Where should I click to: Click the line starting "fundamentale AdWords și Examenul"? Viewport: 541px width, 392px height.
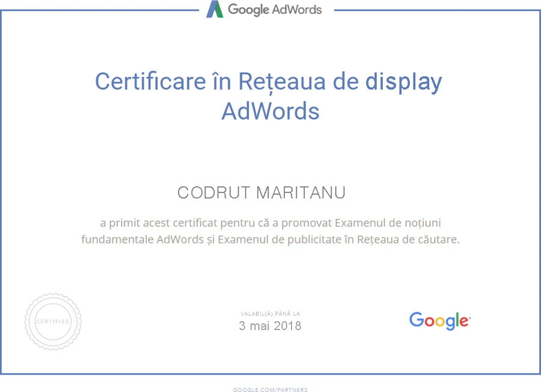tap(270, 239)
